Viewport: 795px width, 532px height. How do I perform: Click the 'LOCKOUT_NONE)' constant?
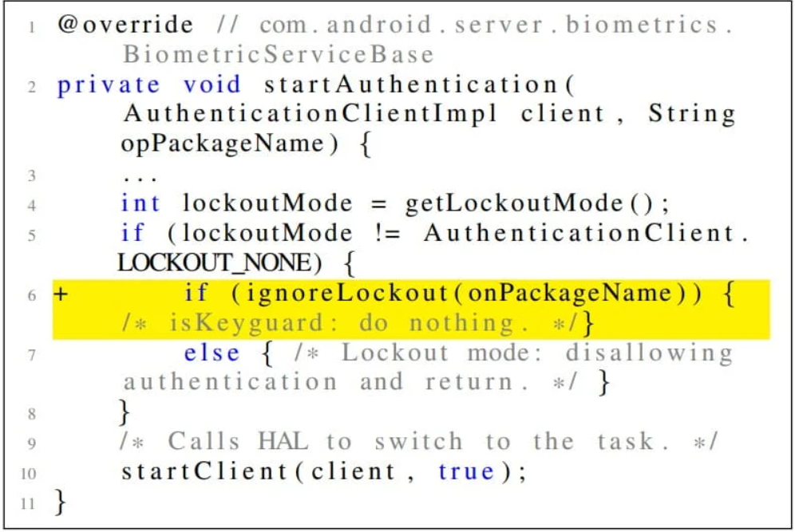(220, 262)
